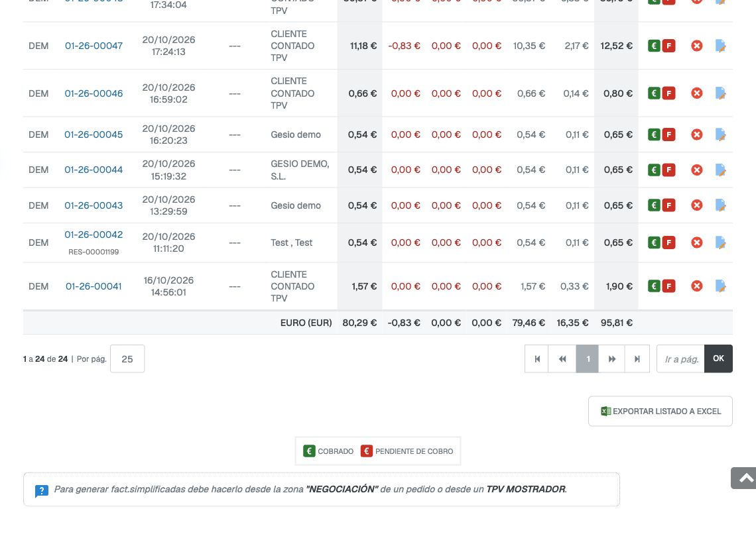
Task: Click red F icon for invoice 01-26-00045
Action: tap(668, 135)
